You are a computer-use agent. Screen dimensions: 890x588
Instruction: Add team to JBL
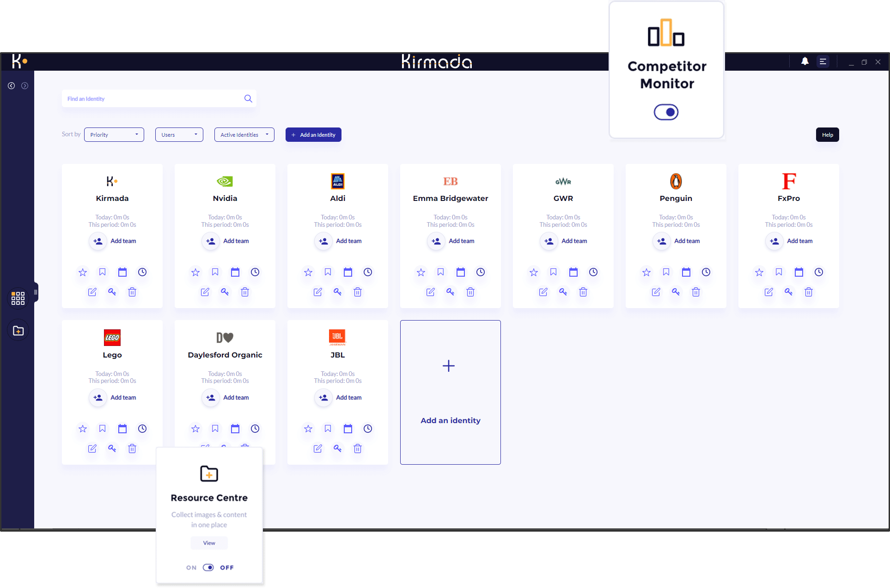pyautogui.click(x=338, y=398)
